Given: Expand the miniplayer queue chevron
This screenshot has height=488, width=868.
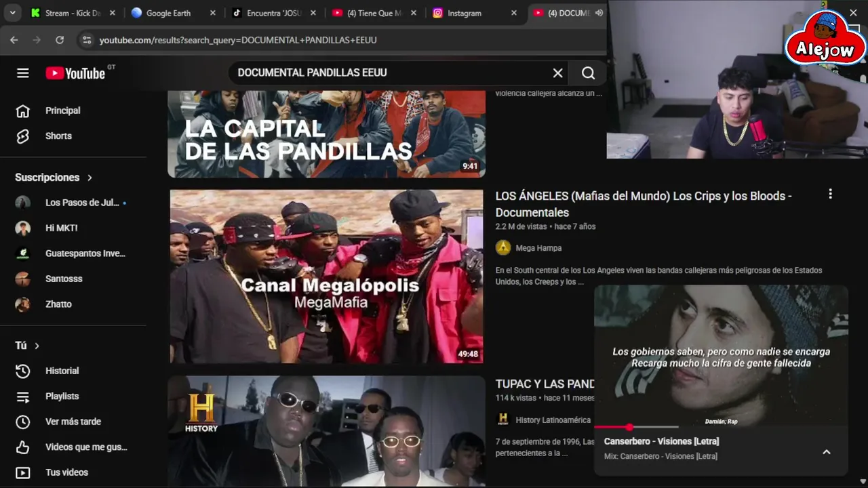Looking at the screenshot, I should (826, 452).
